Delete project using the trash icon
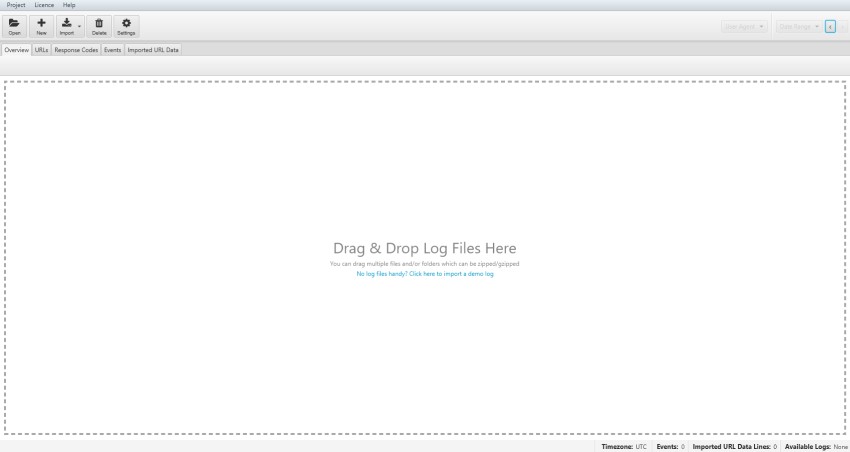This screenshot has height=452, width=850. (x=99, y=26)
